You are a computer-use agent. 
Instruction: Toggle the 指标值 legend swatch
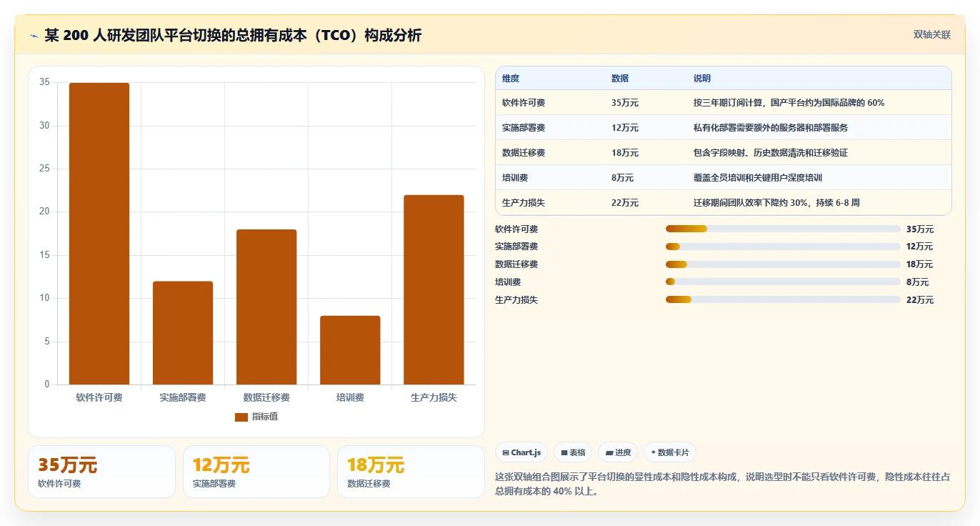coord(241,417)
